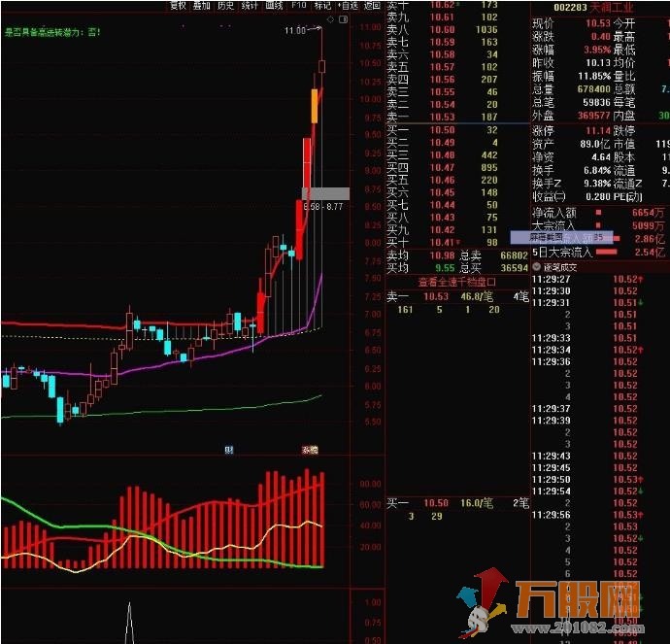This screenshot has height=644, width=670.
Task: Click the stock code 002283
Action: coord(570,7)
